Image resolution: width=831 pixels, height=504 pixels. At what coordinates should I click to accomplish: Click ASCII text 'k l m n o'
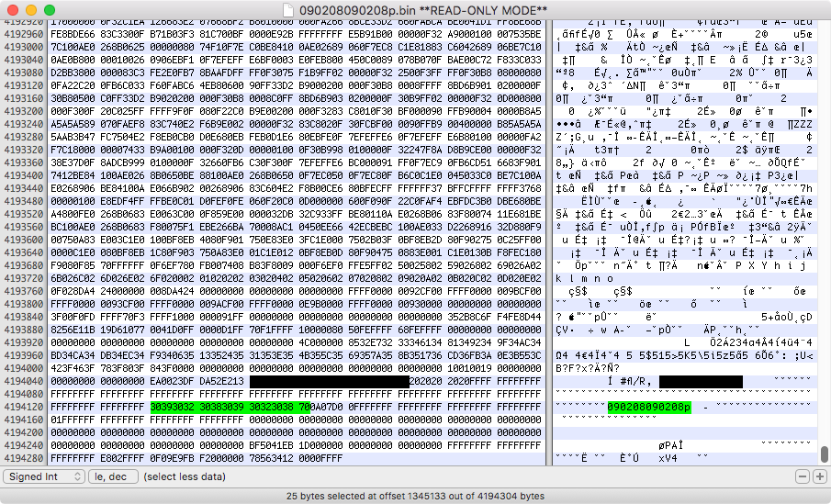tap(585, 278)
